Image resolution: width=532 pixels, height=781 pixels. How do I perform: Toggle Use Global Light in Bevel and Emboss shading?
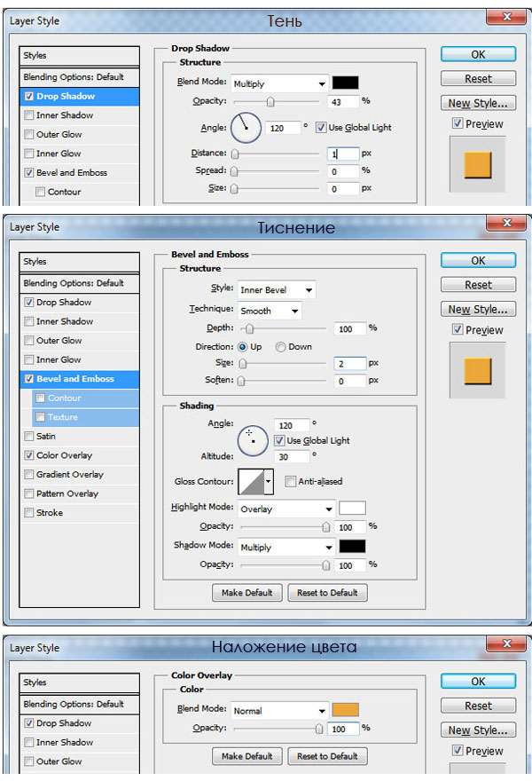(279, 441)
